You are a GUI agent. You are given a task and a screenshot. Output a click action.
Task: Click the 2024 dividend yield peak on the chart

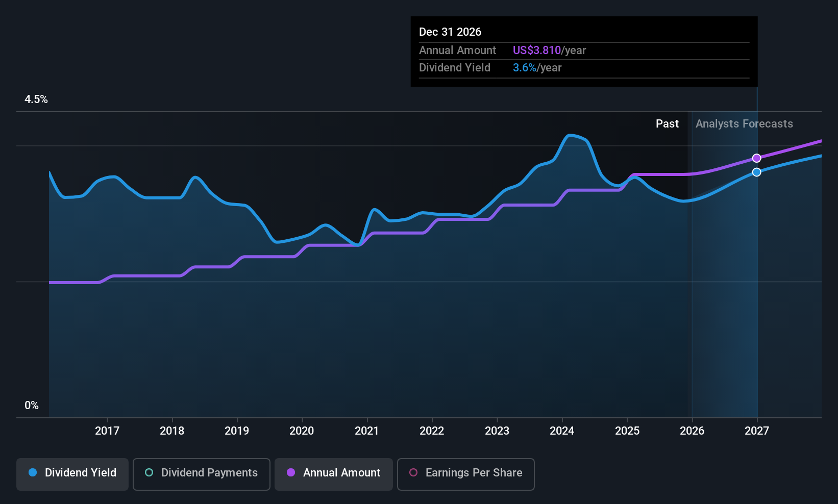pyautogui.click(x=573, y=136)
